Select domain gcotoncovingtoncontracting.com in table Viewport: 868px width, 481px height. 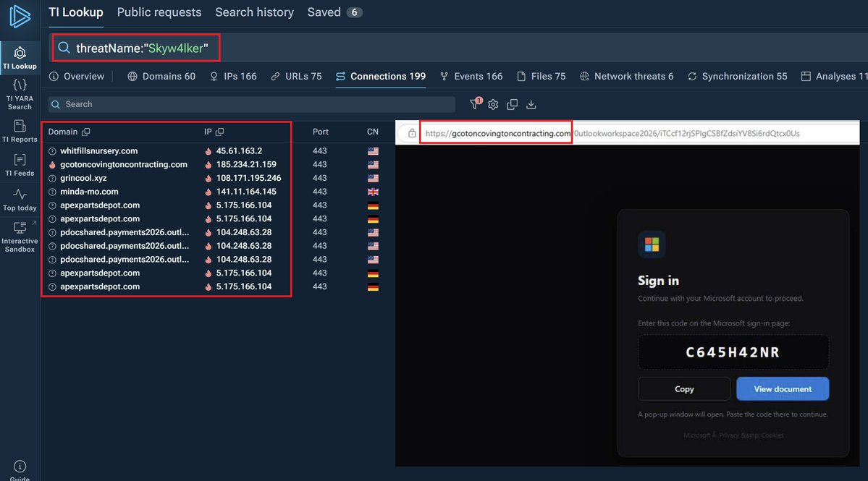click(x=124, y=165)
